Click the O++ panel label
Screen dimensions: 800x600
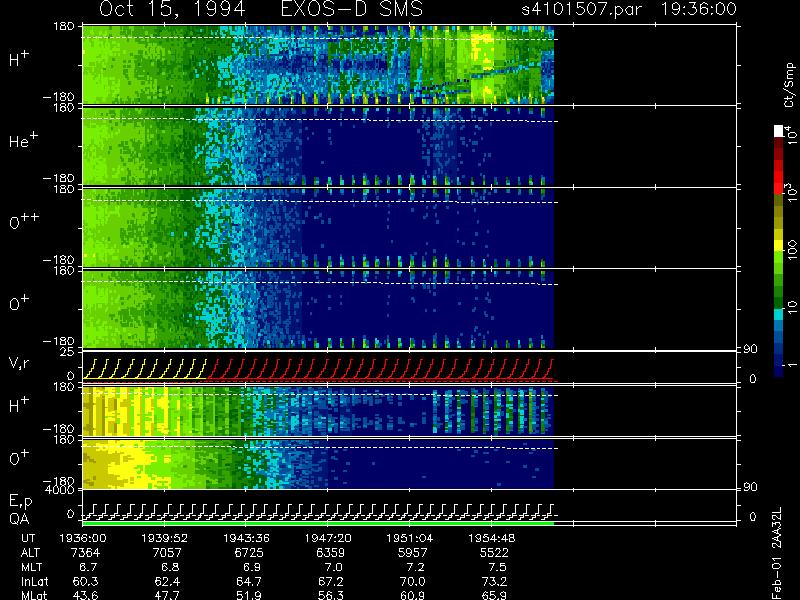(24, 221)
